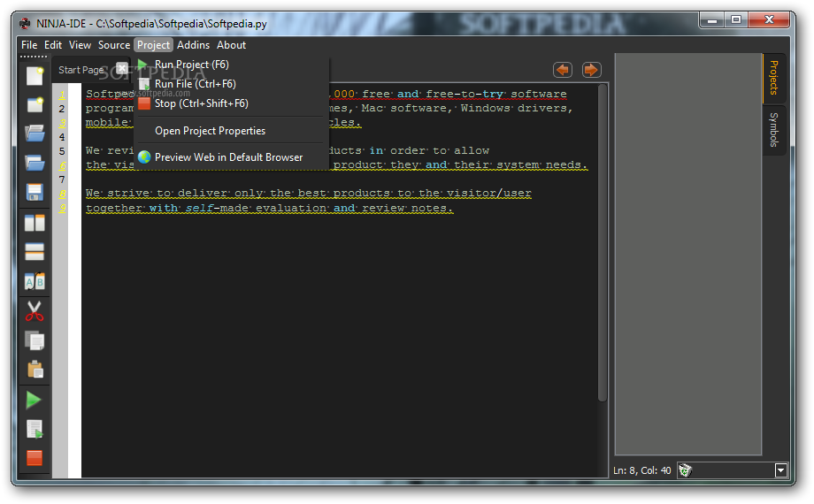Click the Open Project folder icon
Viewport: 814px width, 504px height.
(x=35, y=163)
